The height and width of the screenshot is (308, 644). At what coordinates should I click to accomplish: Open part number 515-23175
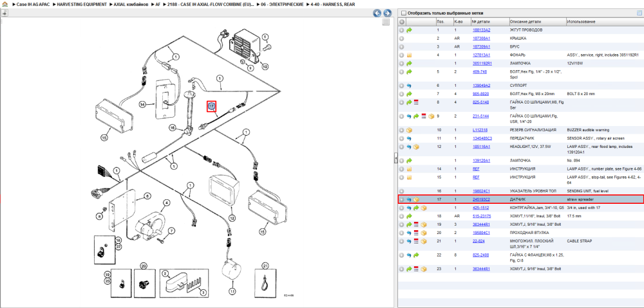(481, 216)
